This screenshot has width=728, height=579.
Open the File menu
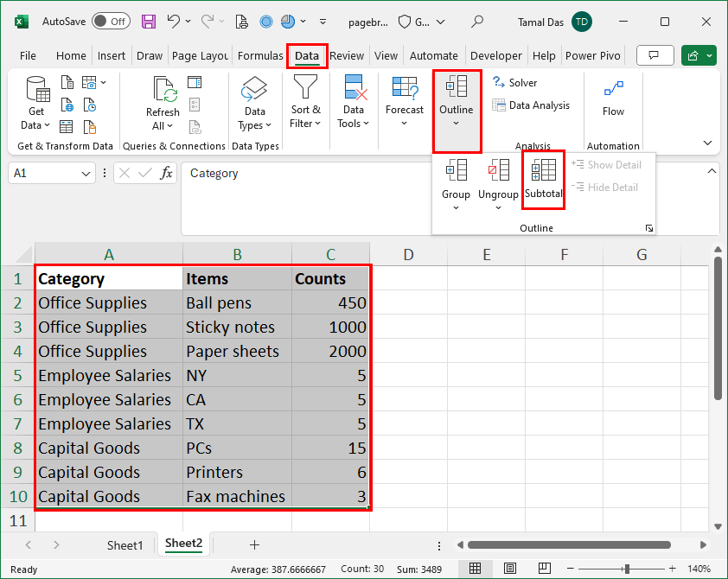(28, 55)
